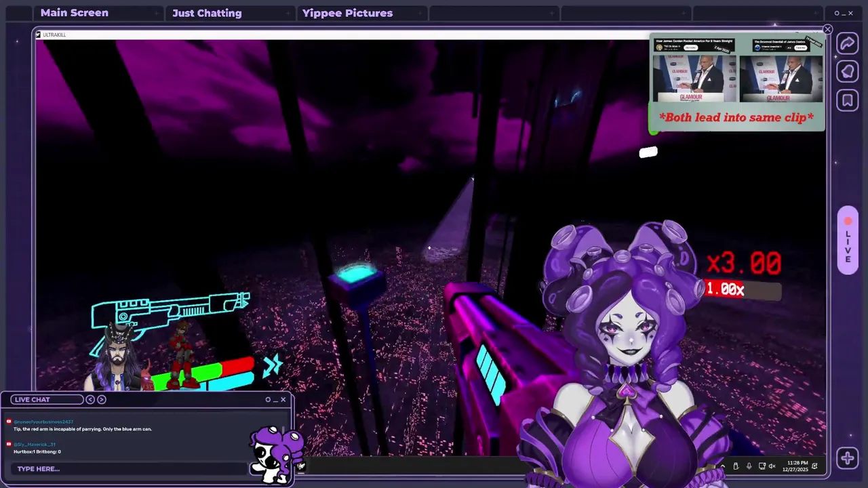The height and width of the screenshot is (488, 868).
Task: Click the round X button above the video overlay
Action: 827,30
